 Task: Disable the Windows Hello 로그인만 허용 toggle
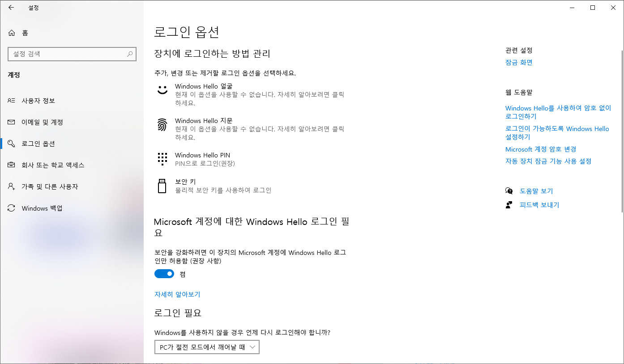(164, 273)
